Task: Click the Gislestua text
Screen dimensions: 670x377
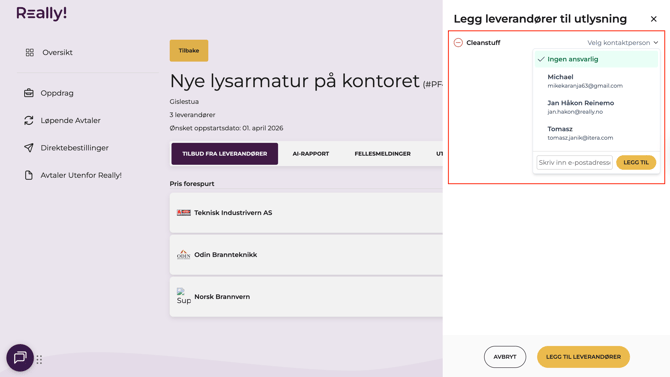Action: tap(184, 102)
